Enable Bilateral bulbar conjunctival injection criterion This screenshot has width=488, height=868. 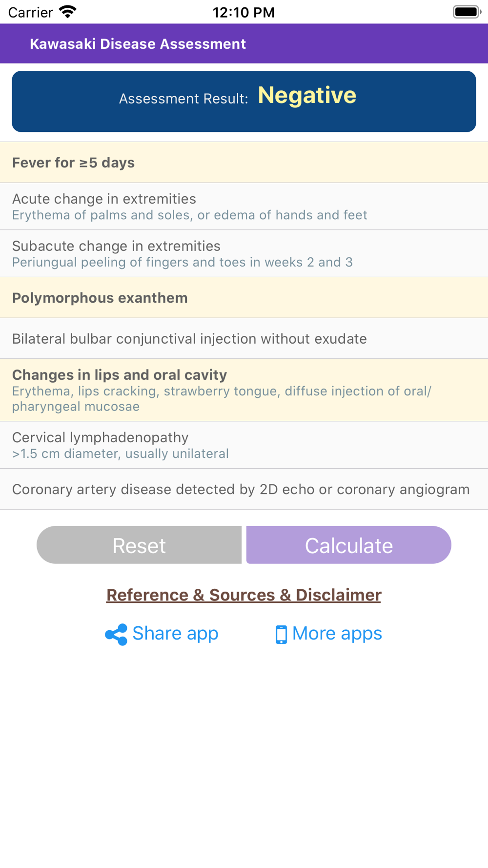[244, 339]
